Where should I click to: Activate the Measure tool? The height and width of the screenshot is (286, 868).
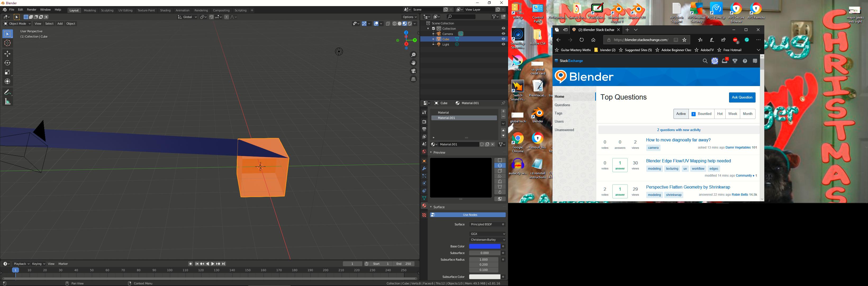(x=7, y=101)
